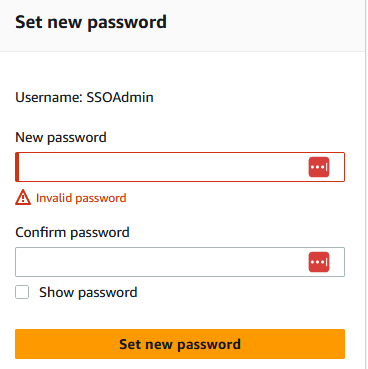Click the New password field label
This screenshot has height=369, width=368.
[x=61, y=137]
